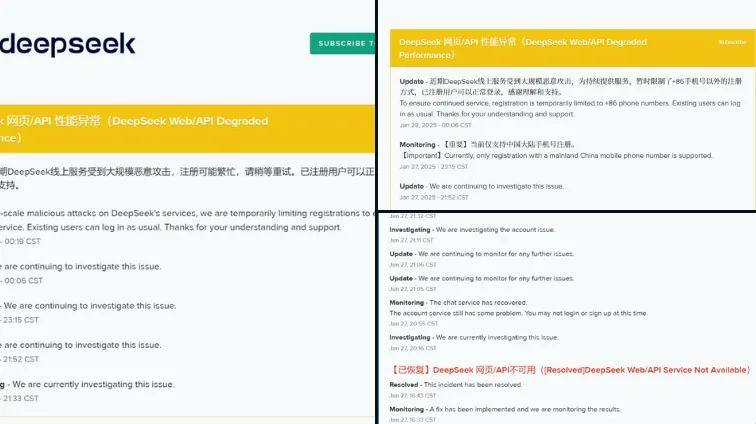Click the deepseek logo

tap(67, 44)
